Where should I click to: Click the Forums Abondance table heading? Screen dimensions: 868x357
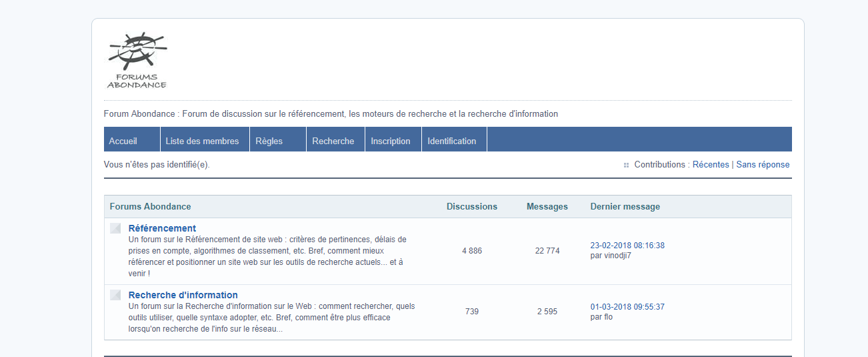point(151,207)
